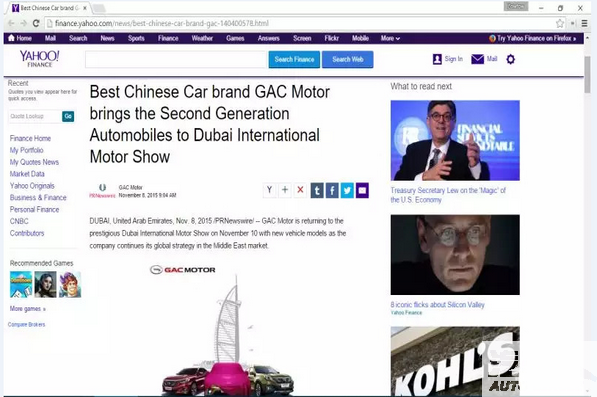Open Chrome hamburger menu icon
This screenshot has height=397, width=597.
[x=584, y=24]
